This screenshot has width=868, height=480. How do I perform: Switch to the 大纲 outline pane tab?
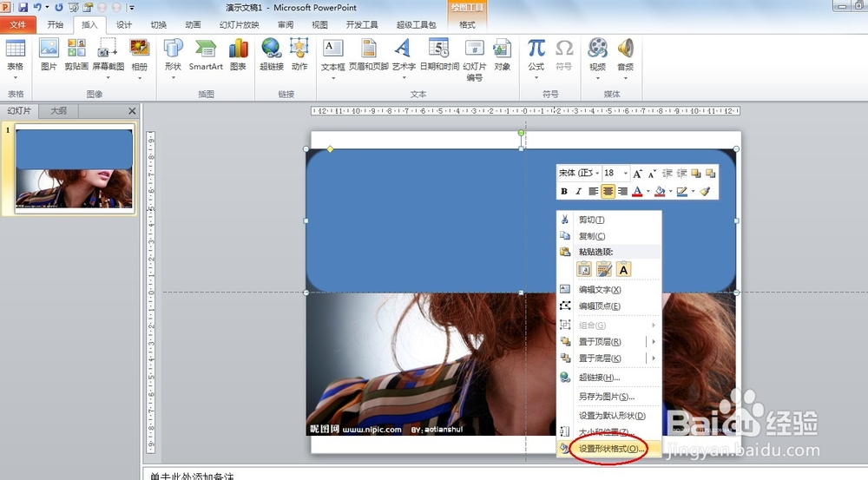tap(59, 111)
